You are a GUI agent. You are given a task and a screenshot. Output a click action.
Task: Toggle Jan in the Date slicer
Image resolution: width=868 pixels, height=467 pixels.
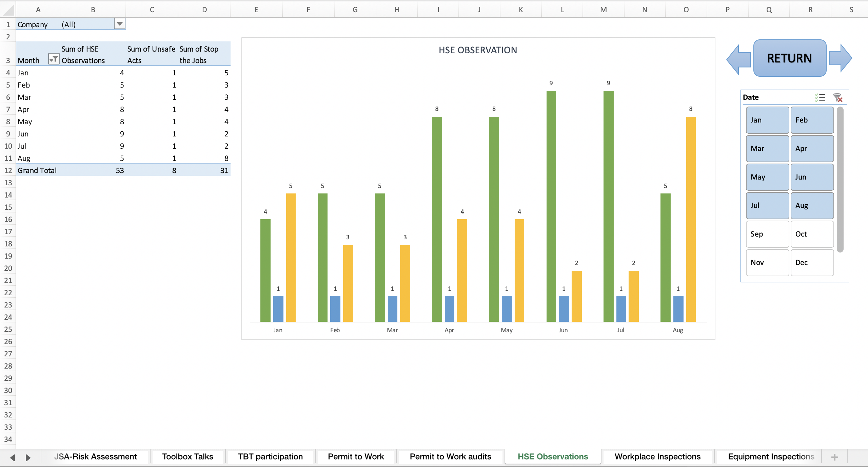pyautogui.click(x=767, y=120)
